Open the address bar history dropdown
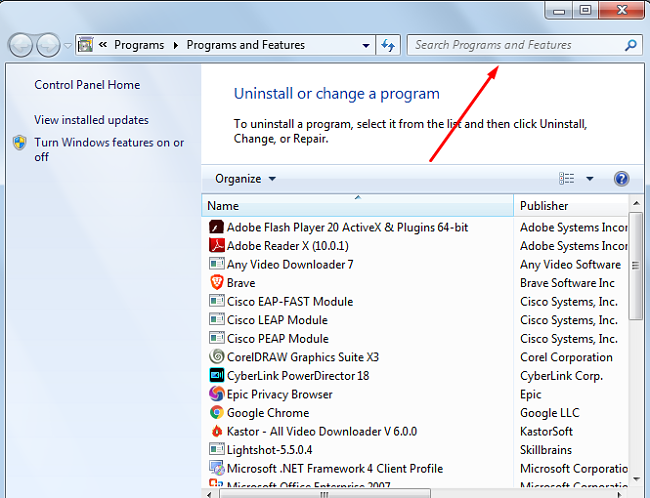The height and width of the screenshot is (498, 650). pos(366,45)
